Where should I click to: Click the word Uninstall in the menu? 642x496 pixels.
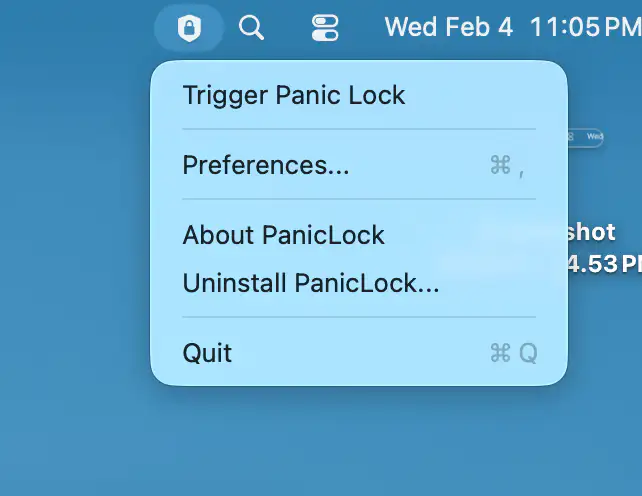point(235,283)
